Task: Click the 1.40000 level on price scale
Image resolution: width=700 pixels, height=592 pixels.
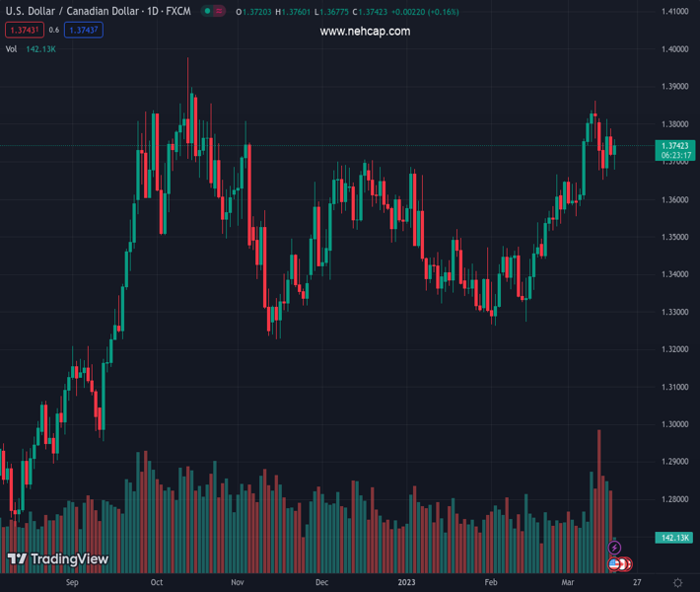Action: click(674, 49)
